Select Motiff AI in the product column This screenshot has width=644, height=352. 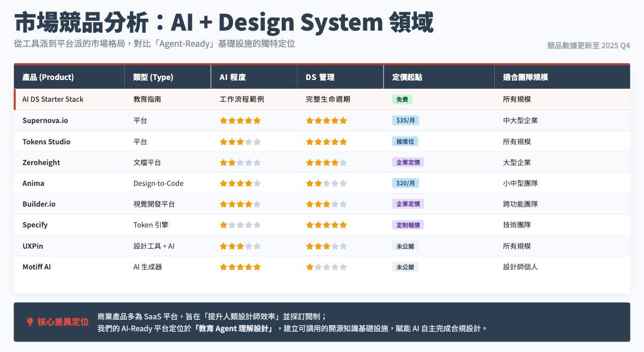(x=36, y=267)
